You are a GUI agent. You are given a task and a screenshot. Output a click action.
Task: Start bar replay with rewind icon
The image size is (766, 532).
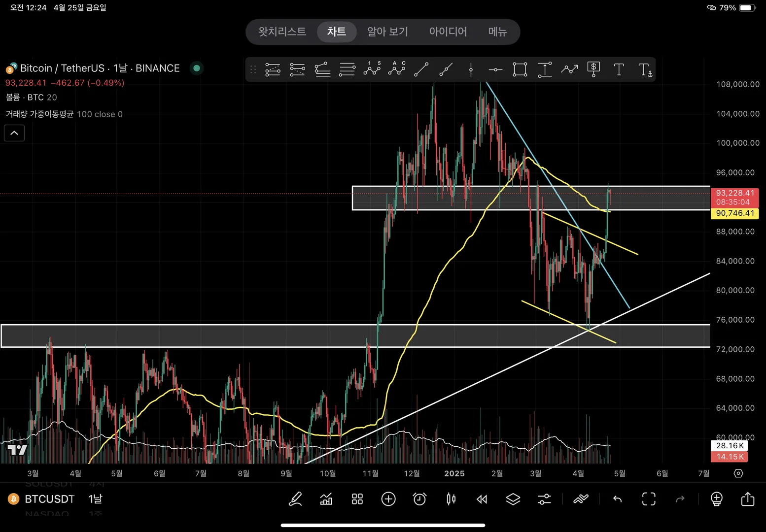pyautogui.click(x=482, y=499)
